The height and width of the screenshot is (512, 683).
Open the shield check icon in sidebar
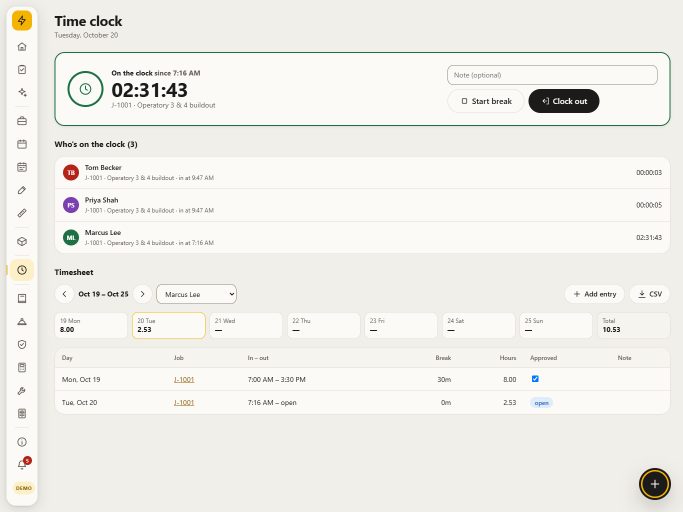coord(22,345)
